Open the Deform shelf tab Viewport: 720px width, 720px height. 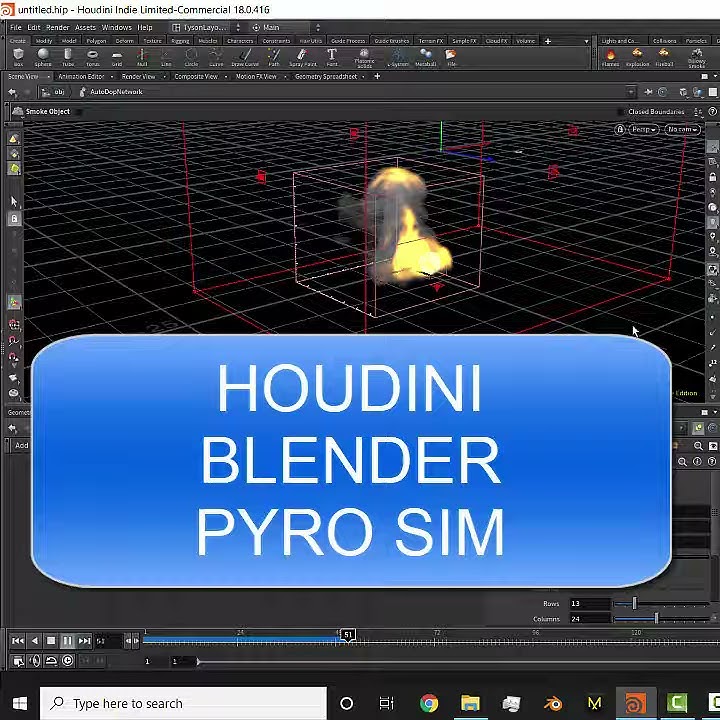click(124, 41)
